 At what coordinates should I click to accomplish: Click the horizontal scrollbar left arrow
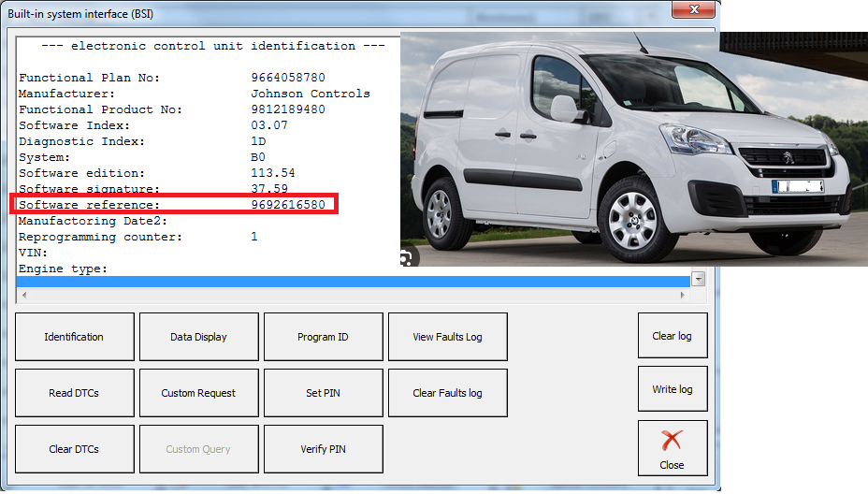(22, 296)
